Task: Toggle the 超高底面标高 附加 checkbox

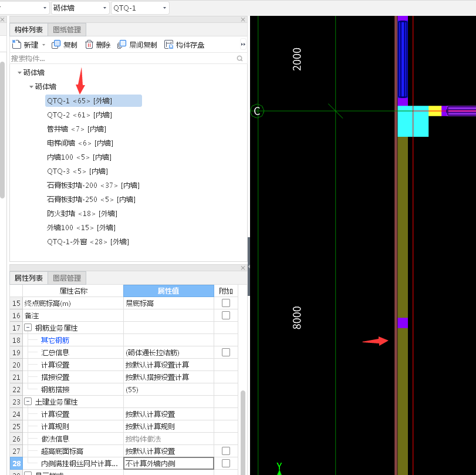Action: coord(226,451)
